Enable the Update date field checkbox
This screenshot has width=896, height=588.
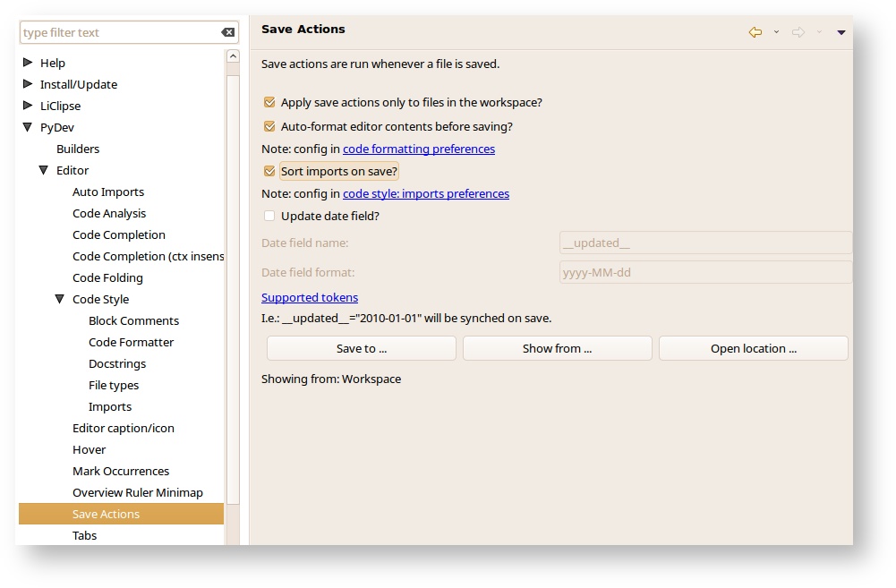[x=269, y=217]
